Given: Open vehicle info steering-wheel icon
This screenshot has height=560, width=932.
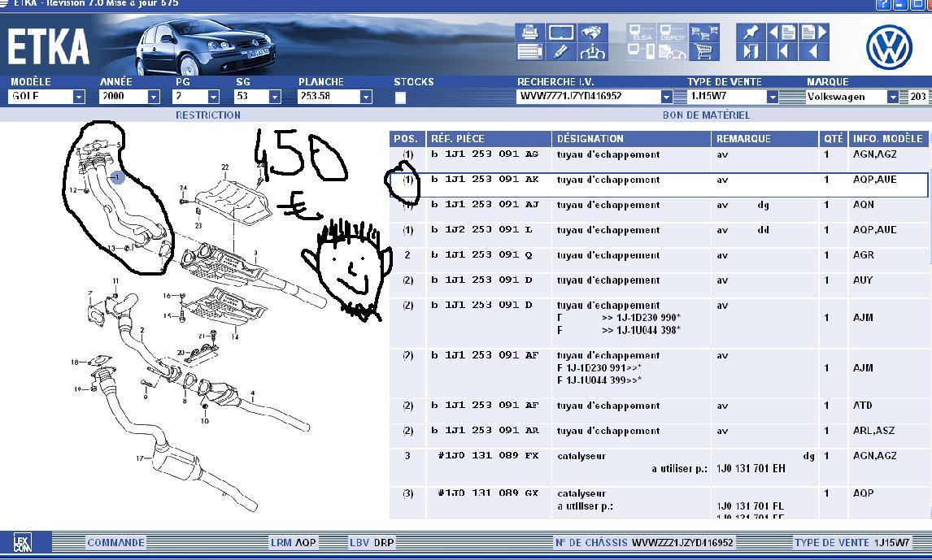Looking at the screenshot, I should 591,52.
